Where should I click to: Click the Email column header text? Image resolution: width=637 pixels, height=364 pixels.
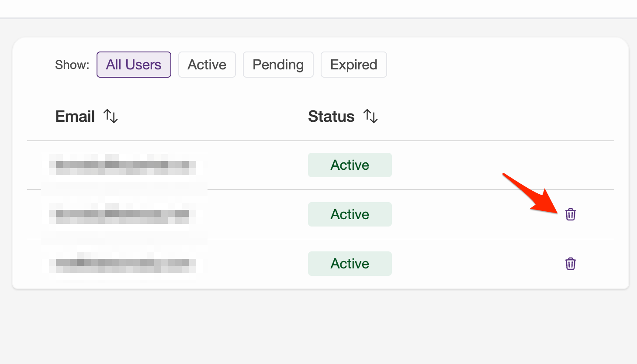click(75, 117)
